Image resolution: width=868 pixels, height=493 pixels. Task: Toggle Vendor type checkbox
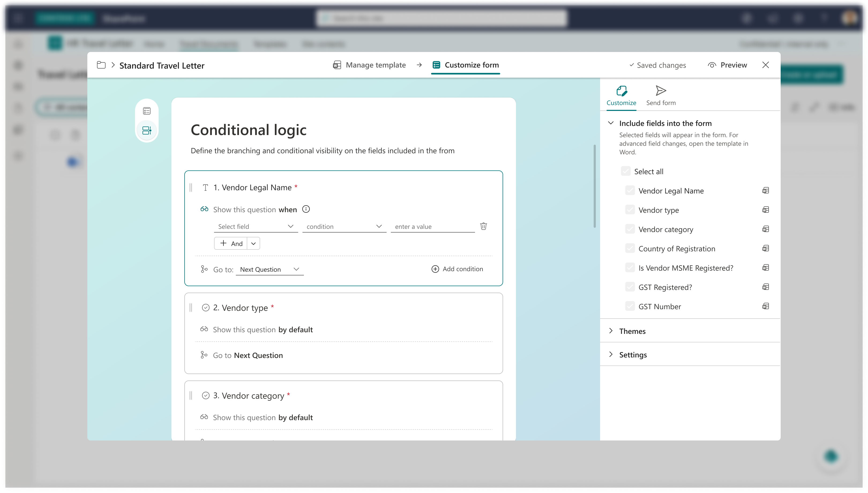[x=630, y=210]
